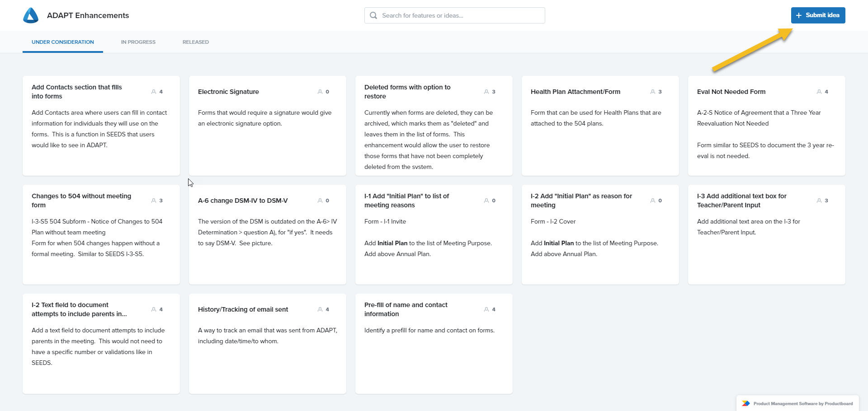The width and height of the screenshot is (868, 411).
Task: Click the voter icon on Pre-fill of name card
Action: pos(487,309)
